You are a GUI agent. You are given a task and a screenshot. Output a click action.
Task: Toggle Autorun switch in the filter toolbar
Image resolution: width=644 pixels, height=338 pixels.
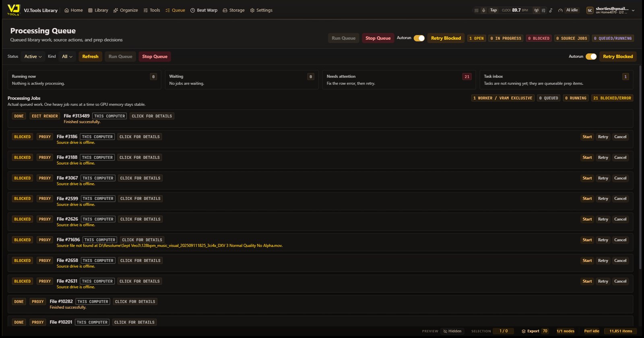591,56
